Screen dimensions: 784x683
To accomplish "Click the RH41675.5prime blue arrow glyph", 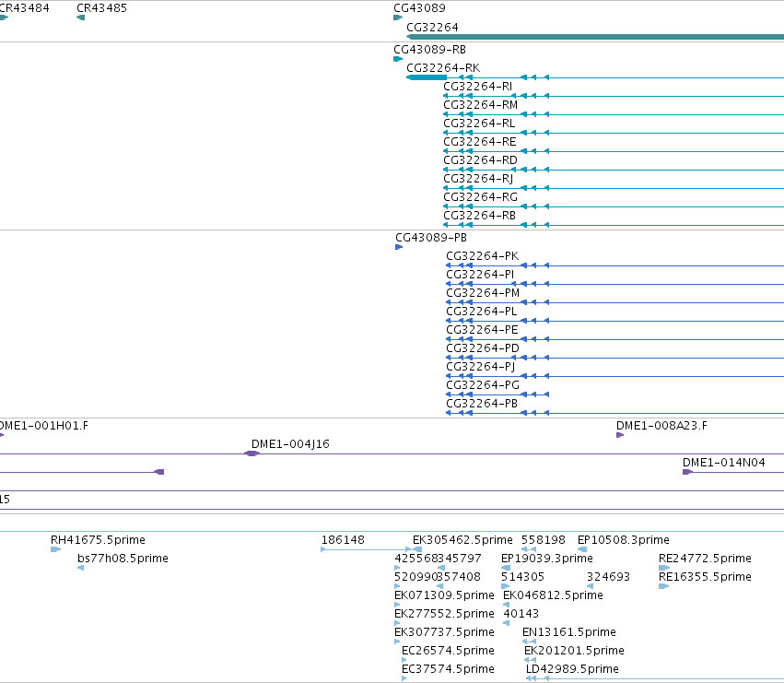I will point(55,549).
